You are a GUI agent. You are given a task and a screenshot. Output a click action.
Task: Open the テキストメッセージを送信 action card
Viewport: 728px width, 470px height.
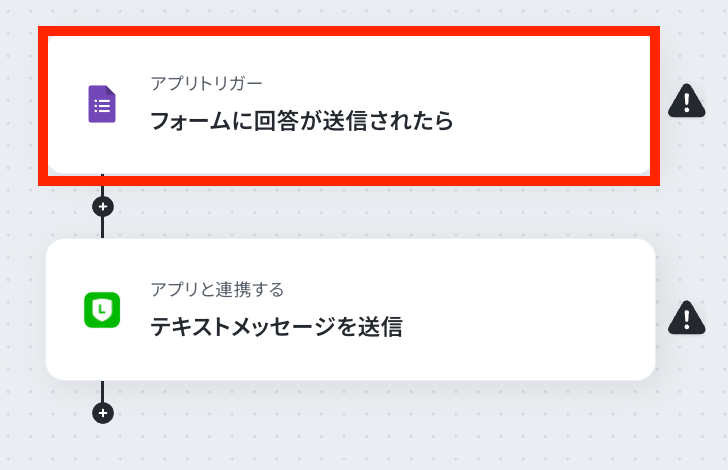click(351, 309)
